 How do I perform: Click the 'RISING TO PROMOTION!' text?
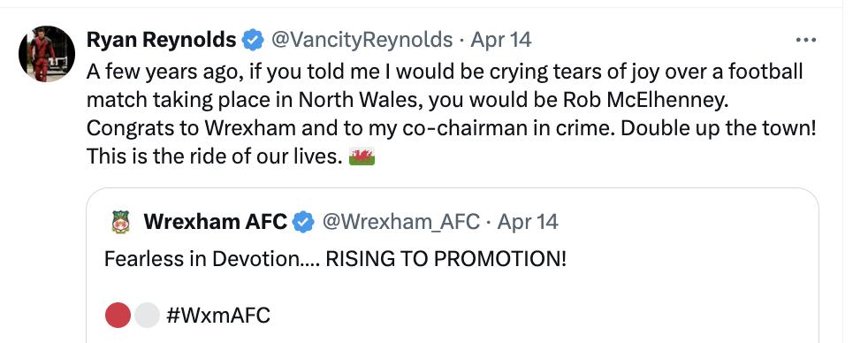coord(446,259)
